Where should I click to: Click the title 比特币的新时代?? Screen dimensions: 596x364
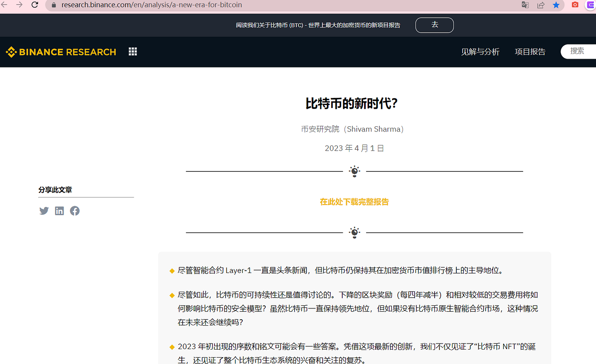(352, 103)
